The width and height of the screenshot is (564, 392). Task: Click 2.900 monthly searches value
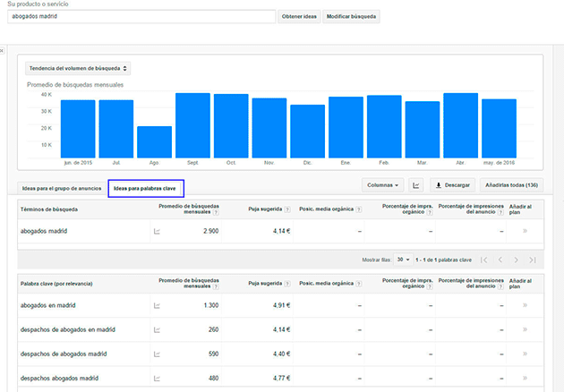[210, 231]
